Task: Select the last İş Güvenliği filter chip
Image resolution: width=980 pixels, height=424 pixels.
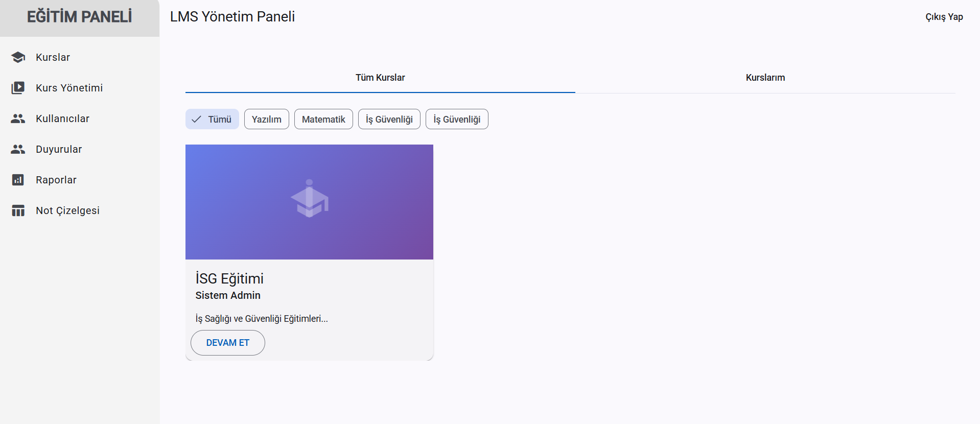Action: pyautogui.click(x=457, y=119)
